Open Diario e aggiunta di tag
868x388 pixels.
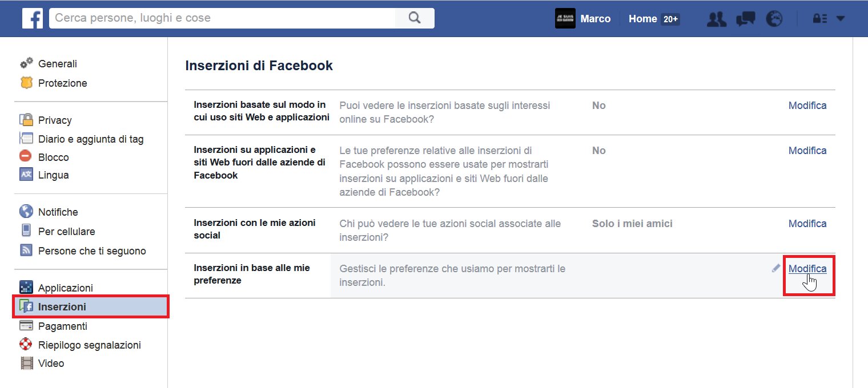[x=91, y=139]
